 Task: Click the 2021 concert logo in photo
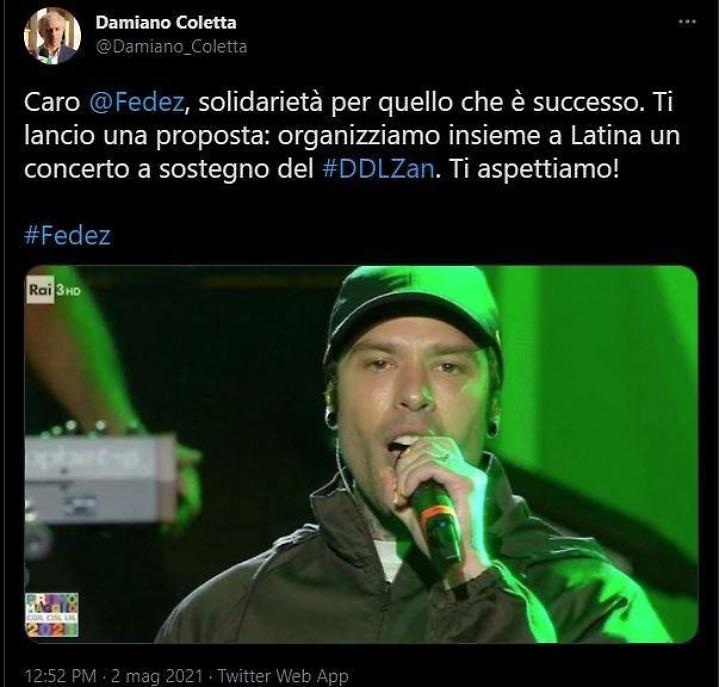(x=52, y=615)
